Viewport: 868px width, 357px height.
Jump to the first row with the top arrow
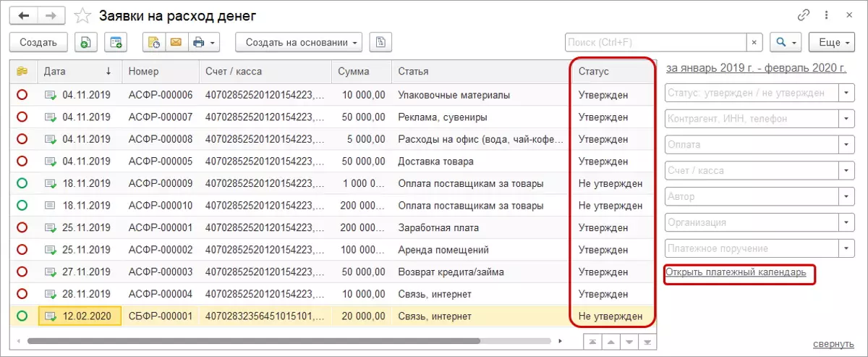click(594, 341)
